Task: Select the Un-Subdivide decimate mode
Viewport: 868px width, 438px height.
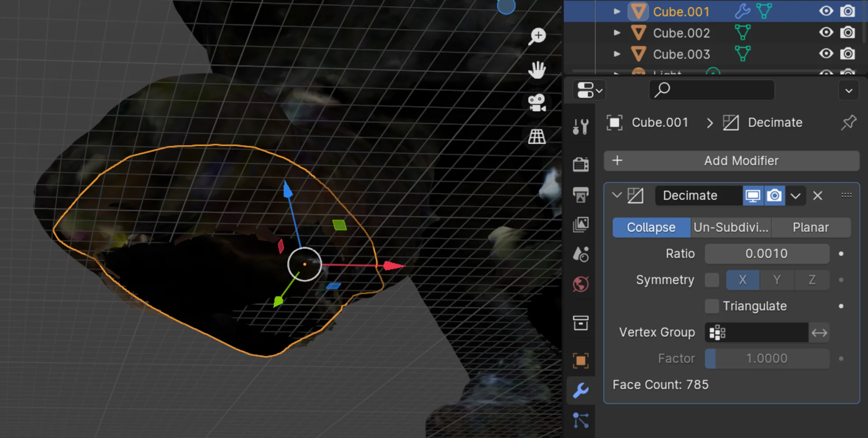Action: point(731,227)
